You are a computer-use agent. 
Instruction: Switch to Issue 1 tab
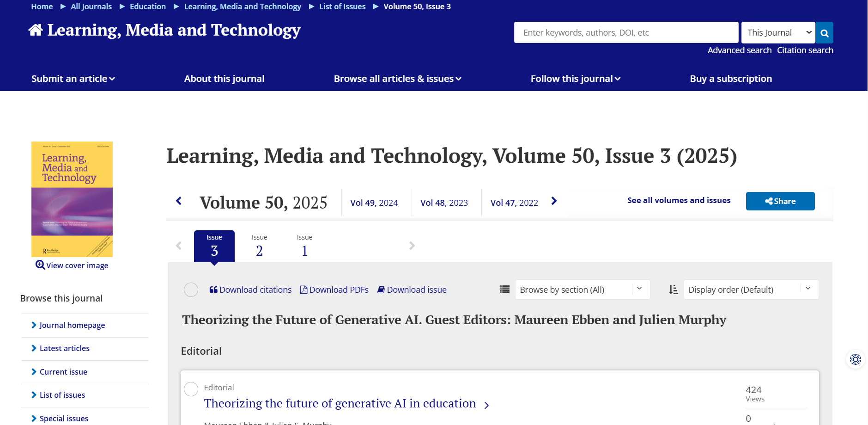pyautogui.click(x=304, y=246)
